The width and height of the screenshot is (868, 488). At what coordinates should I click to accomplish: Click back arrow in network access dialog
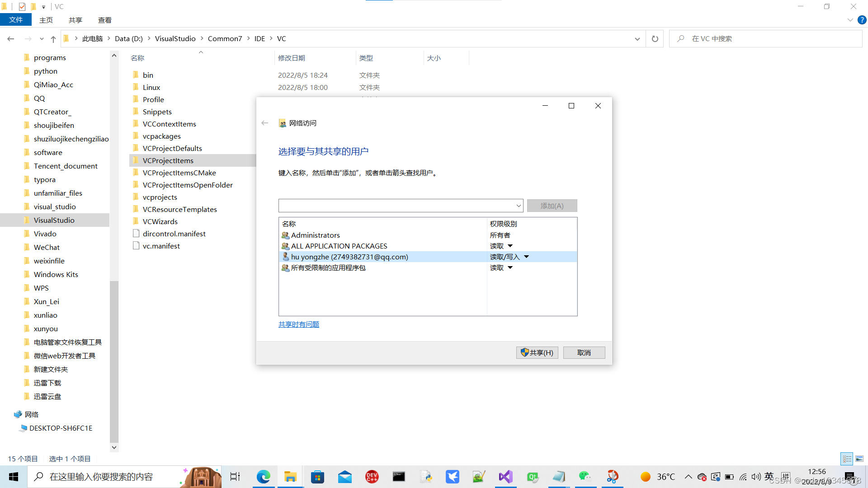click(x=265, y=123)
